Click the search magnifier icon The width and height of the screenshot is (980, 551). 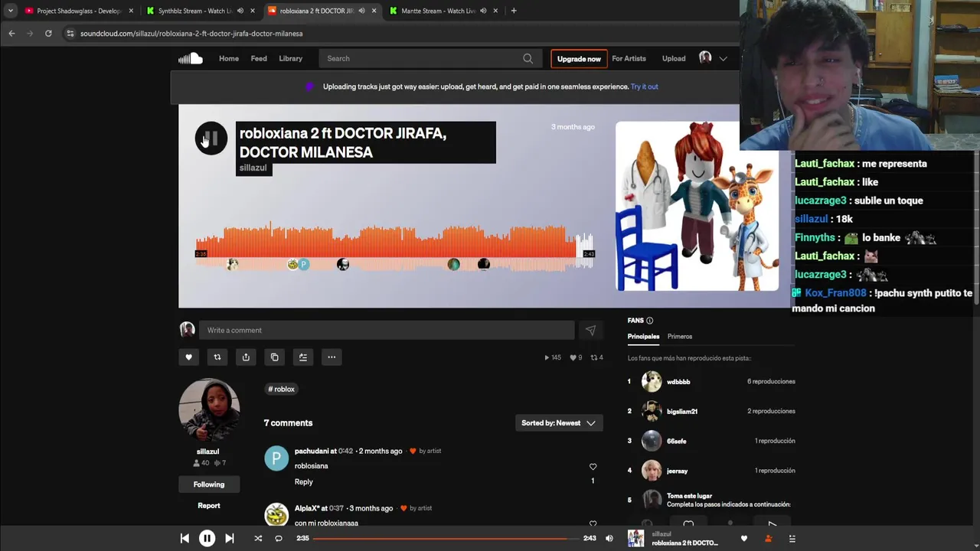click(528, 58)
